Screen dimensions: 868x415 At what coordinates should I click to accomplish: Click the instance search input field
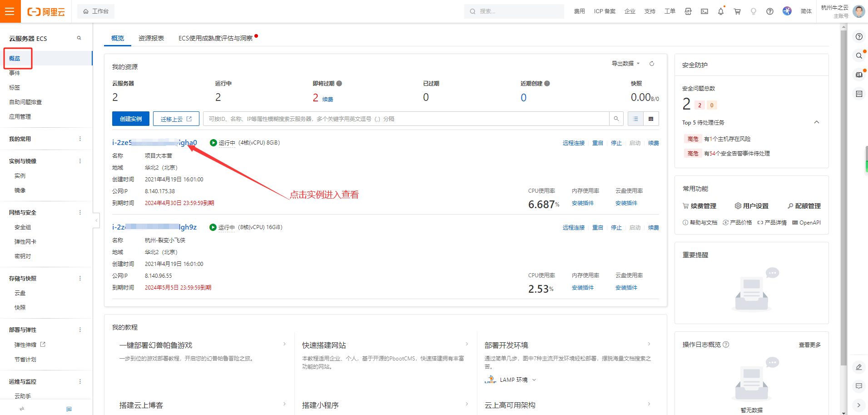(x=404, y=119)
